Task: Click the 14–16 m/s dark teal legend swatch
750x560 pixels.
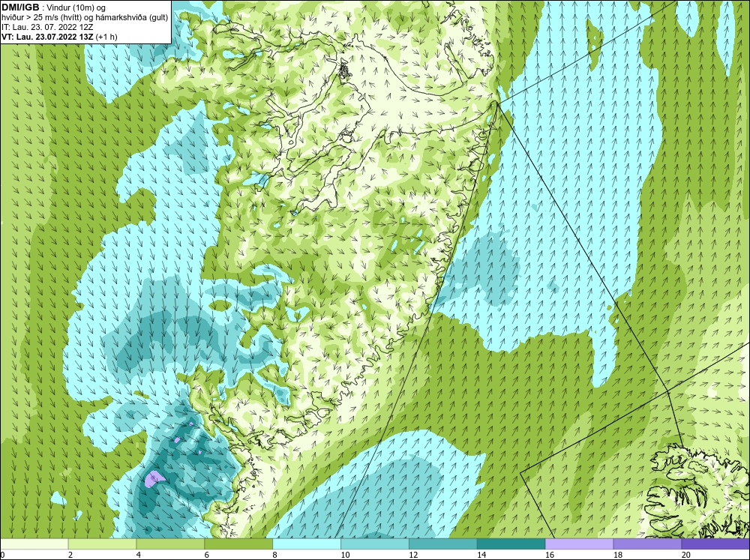Action: (x=511, y=544)
